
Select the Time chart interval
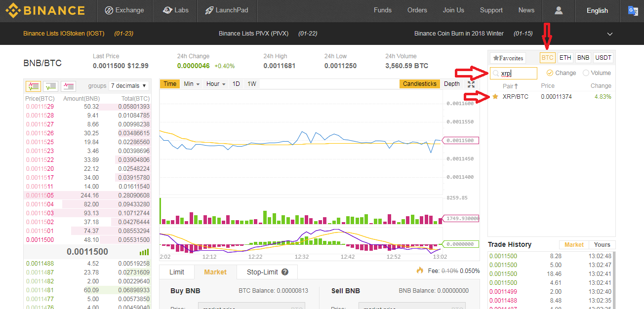[170, 84]
